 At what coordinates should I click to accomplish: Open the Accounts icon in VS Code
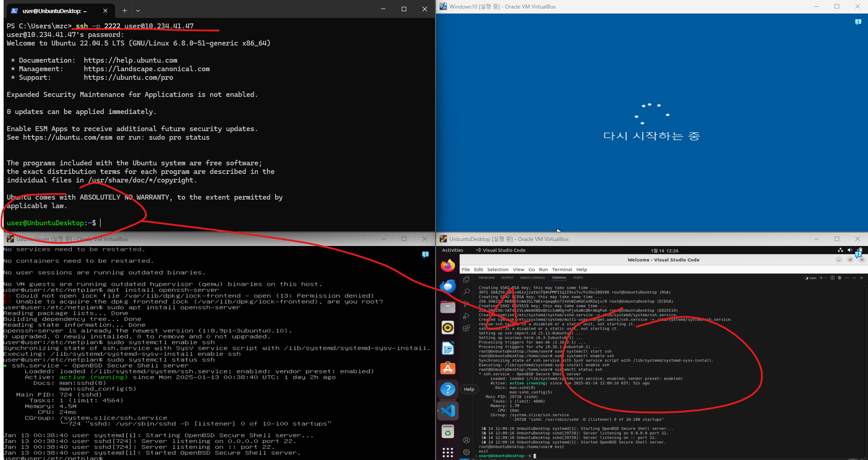point(466,440)
